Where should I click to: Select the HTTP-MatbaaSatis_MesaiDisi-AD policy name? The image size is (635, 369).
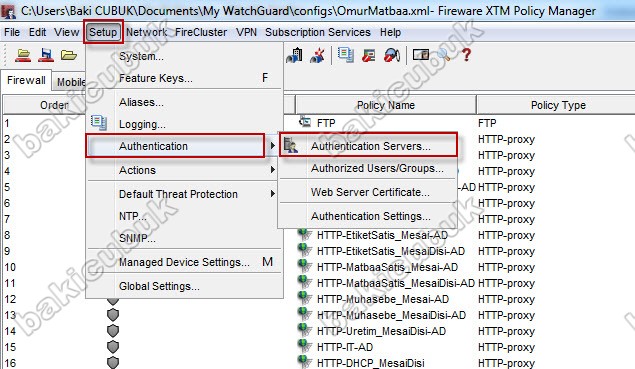pos(396,283)
